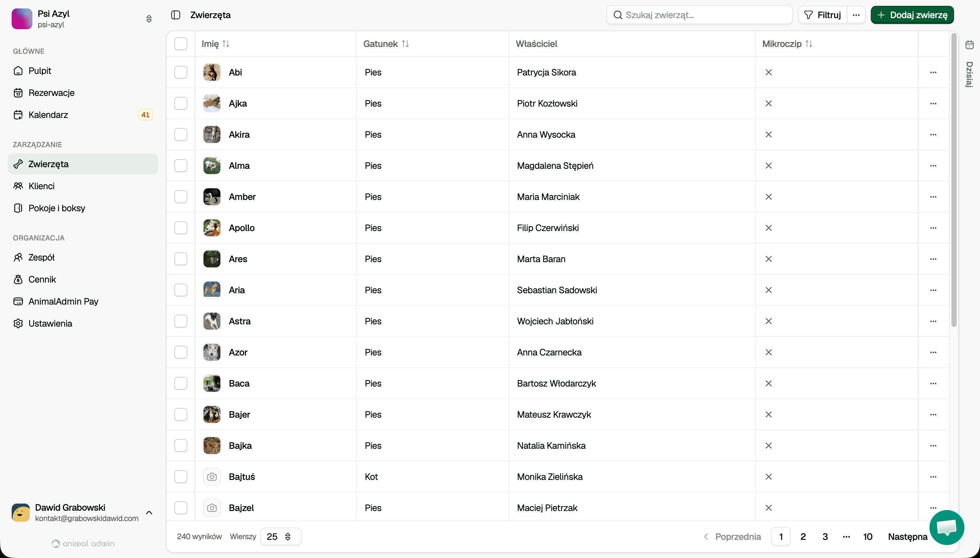Open row actions menu for Azor

(933, 352)
